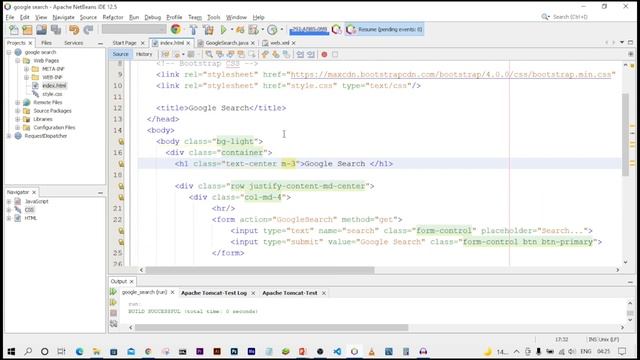640x360 pixels.
Task: Switch editor to Source view
Action: 120,54
